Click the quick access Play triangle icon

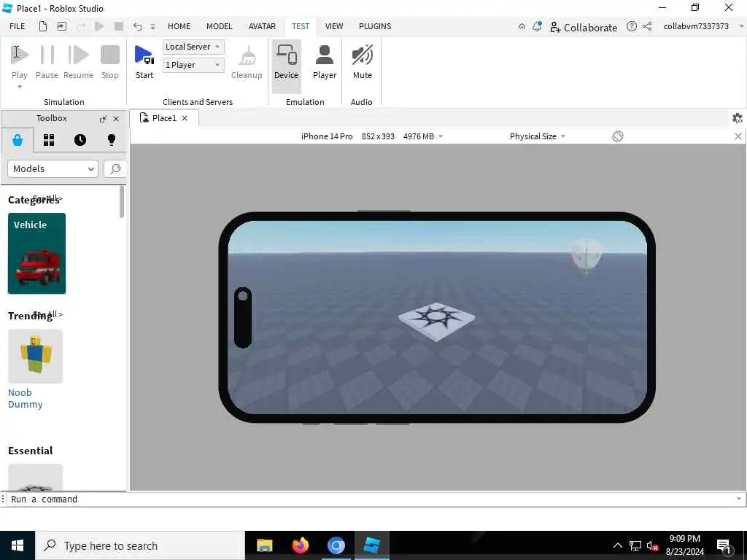pyautogui.click(x=99, y=26)
